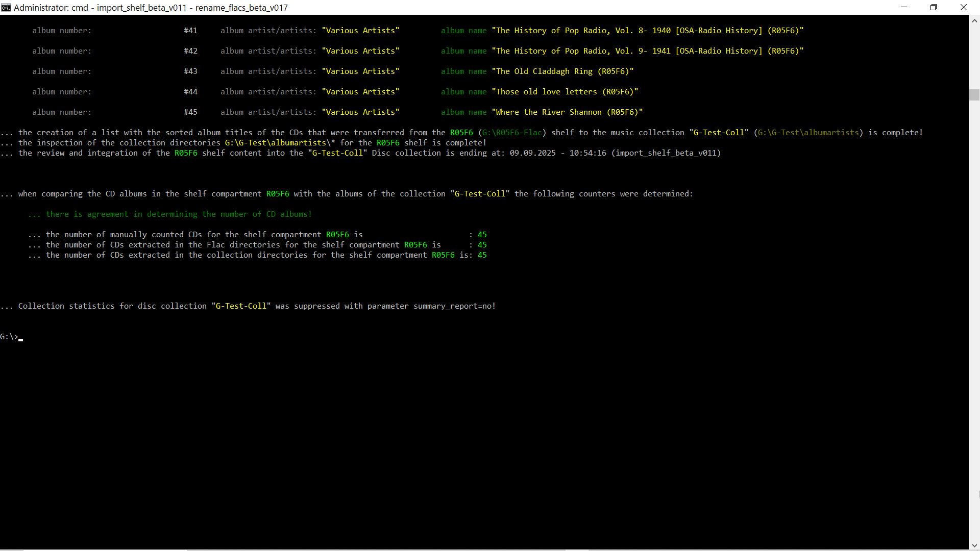The width and height of the screenshot is (980, 551).
Task: Click "Those old love letters (R05F6)" album name
Action: pyautogui.click(x=565, y=92)
